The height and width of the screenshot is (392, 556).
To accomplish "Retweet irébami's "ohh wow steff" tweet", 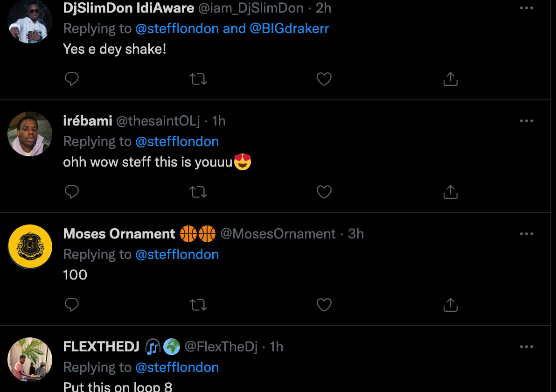I will (x=198, y=192).
